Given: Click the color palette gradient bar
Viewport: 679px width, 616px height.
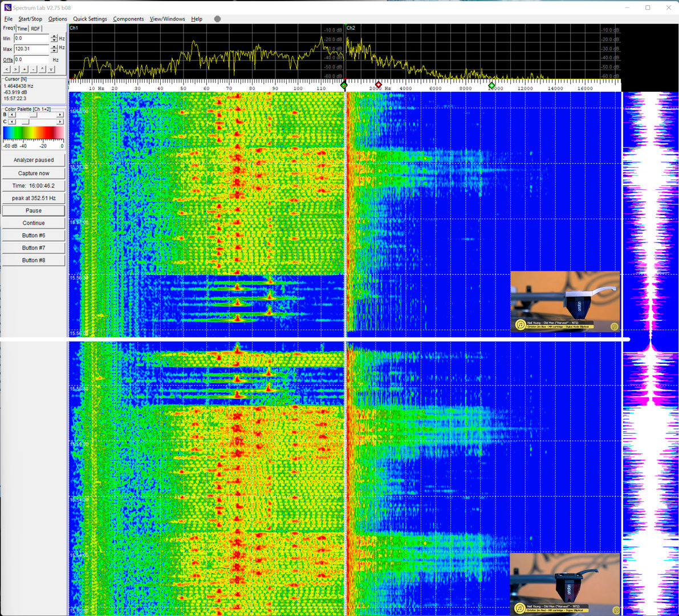Looking at the screenshot, I should pyautogui.click(x=33, y=133).
